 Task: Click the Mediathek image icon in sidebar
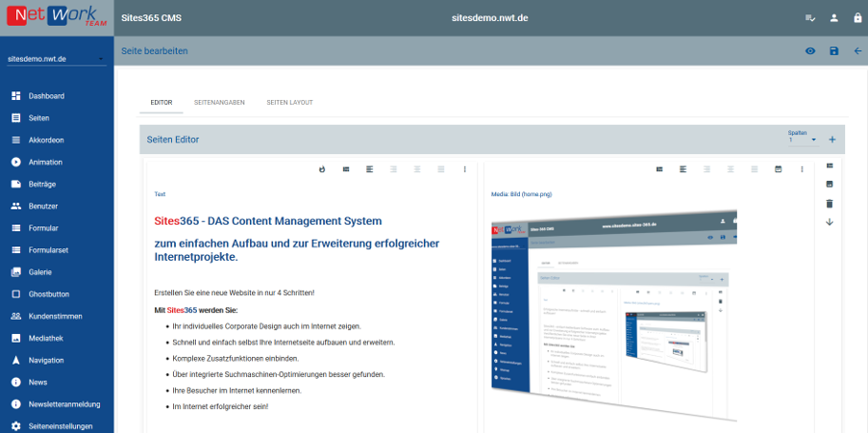click(x=16, y=338)
